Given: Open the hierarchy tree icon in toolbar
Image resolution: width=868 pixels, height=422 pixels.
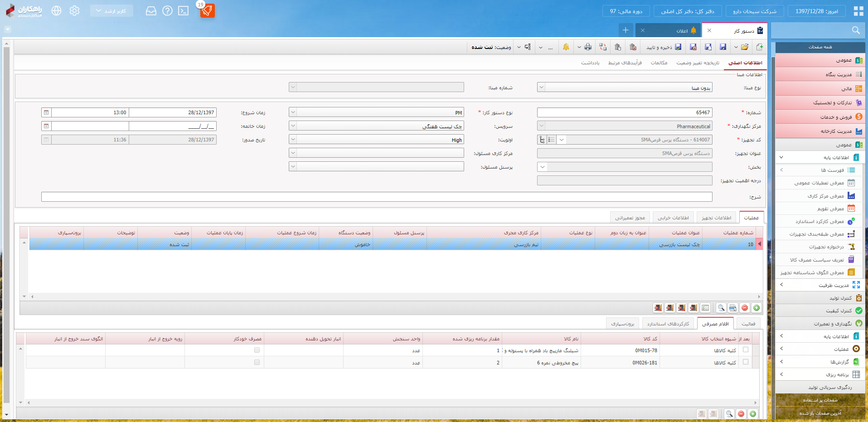Looking at the screenshot, I should [x=528, y=47].
